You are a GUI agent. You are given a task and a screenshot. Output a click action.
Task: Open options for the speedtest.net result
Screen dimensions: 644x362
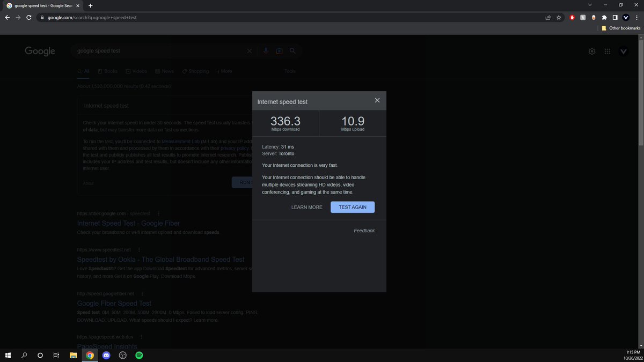pyautogui.click(x=139, y=249)
